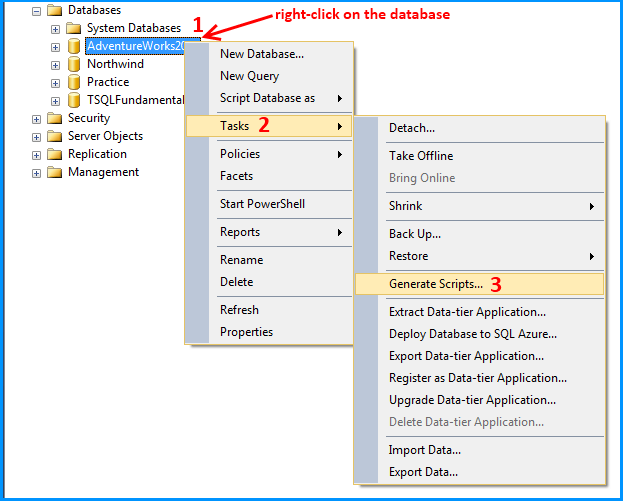Click Export Data... menu entry
Viewport: 623px width, 501px height.
(x=424, y=472)
